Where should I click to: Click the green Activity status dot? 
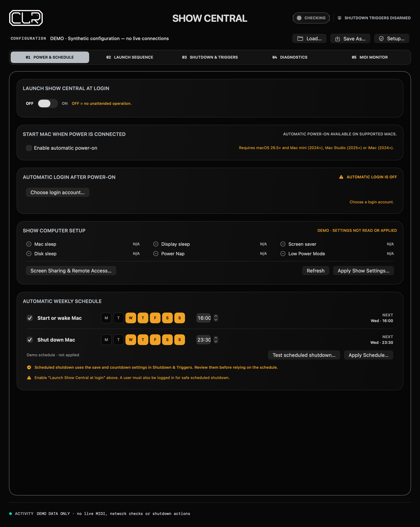tap(10, 514)
